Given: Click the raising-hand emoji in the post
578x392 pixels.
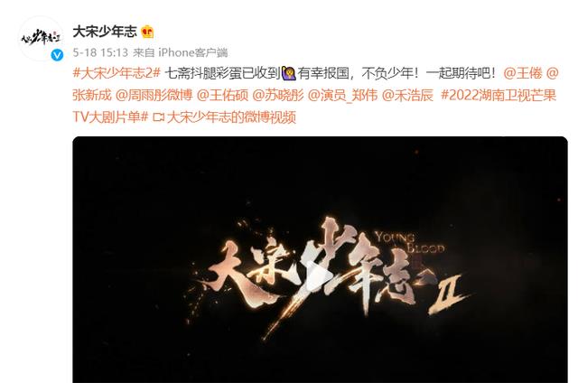Looking at the screenshot, I should coord(289,73).
